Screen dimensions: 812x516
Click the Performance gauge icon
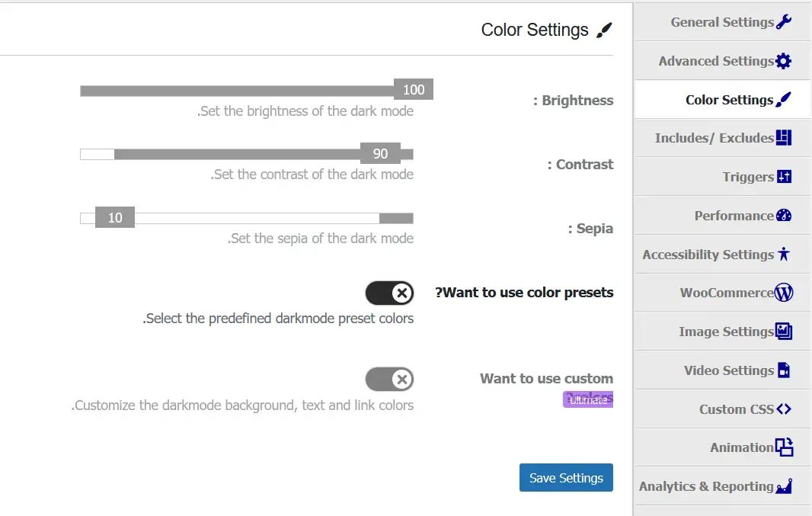pyautogui.click(x=784, y=216)
